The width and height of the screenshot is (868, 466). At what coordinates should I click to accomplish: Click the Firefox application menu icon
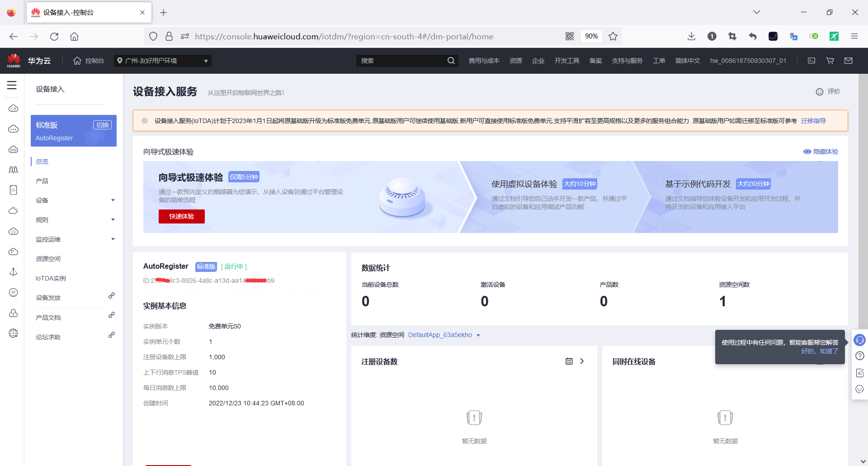coord(854,36)
